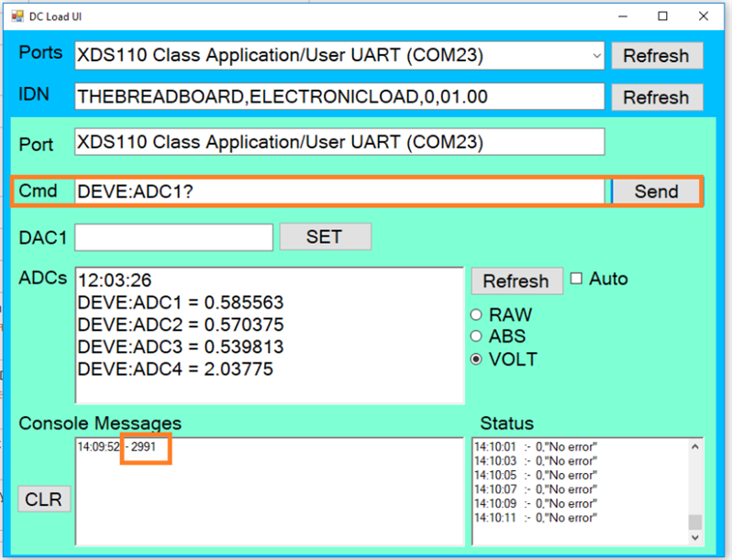The image size is (732, 560).
Task: Click the Port text field
Action: pyautogui.click(x=339, y=142)
